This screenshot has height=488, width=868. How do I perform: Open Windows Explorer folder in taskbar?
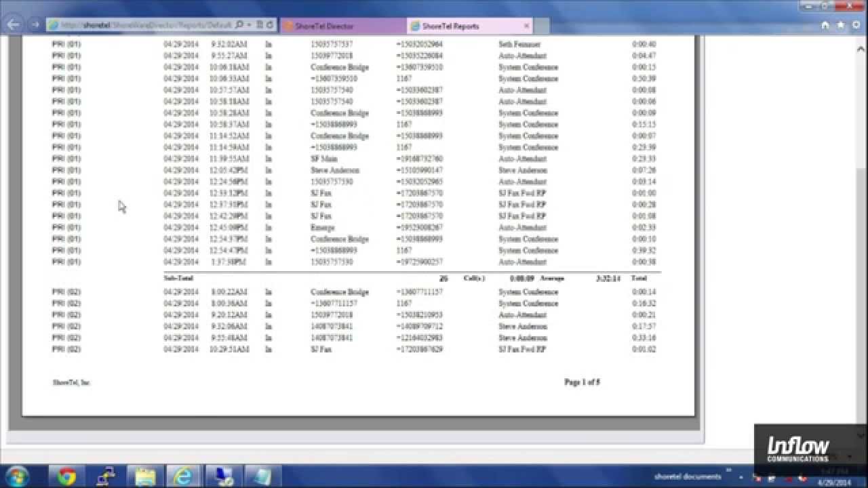point(144,477)
